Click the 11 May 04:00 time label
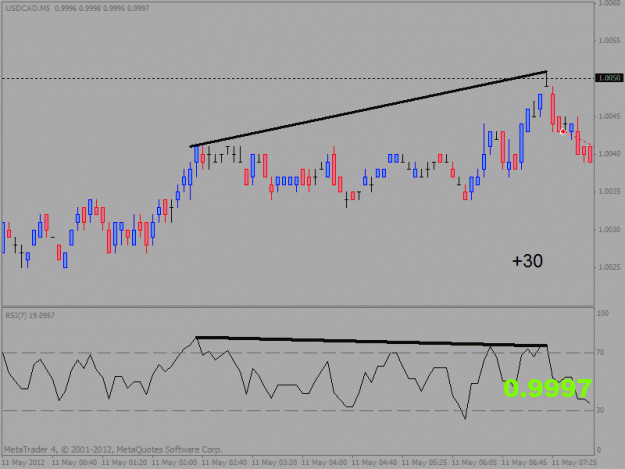Screen dimensions: 625x469 pyautogui.click(x=324, y=463)
